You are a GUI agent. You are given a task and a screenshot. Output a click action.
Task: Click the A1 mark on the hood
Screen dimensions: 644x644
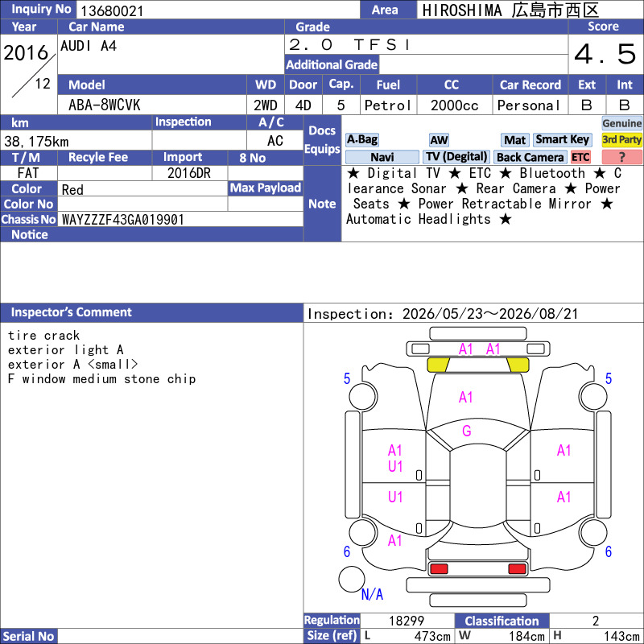click(x=465, y=397)
